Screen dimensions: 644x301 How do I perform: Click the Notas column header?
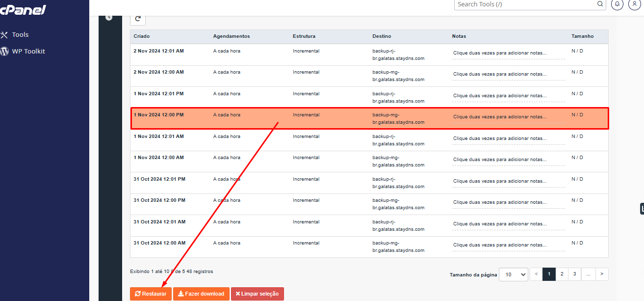point(459,36)
